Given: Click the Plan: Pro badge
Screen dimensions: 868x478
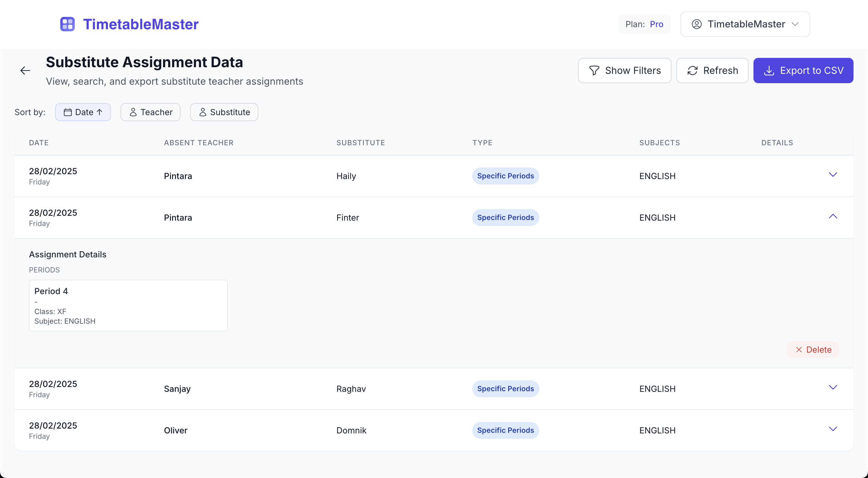Looking at the screenshot, I should pos(644,24).
